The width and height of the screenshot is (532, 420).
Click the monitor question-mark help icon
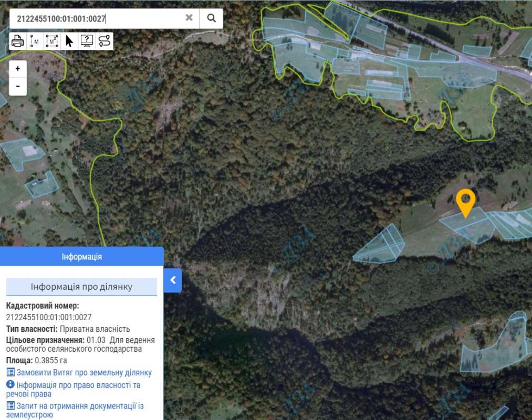[x=87, y=41]
